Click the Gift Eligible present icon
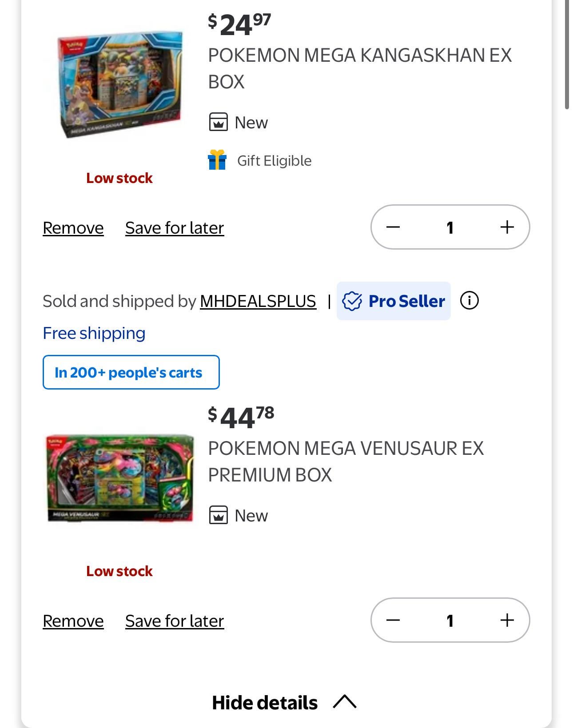Screen dimensions: 573x728 tap(217, 160)
